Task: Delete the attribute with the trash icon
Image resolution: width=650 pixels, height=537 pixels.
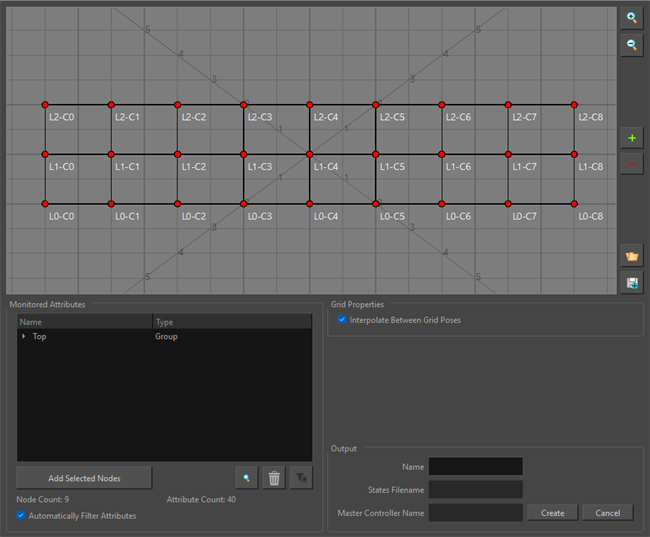Action: pos(274,478)
